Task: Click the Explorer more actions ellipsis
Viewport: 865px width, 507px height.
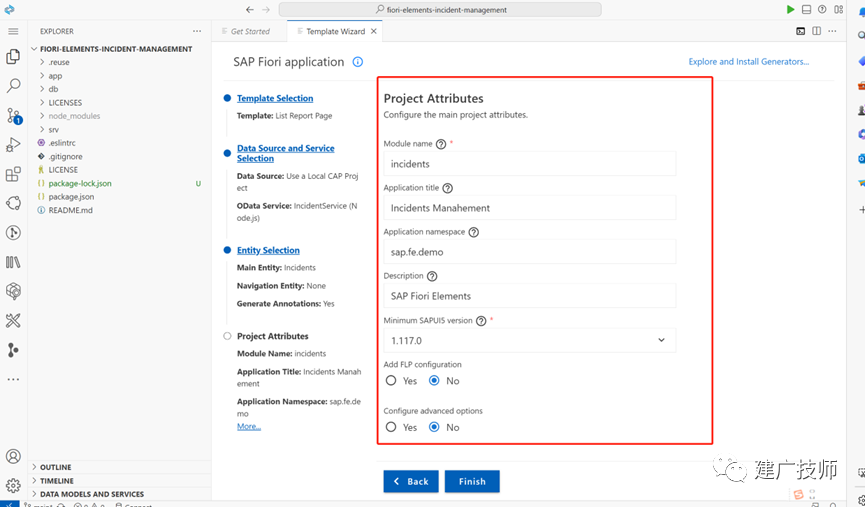Action: 197,31
